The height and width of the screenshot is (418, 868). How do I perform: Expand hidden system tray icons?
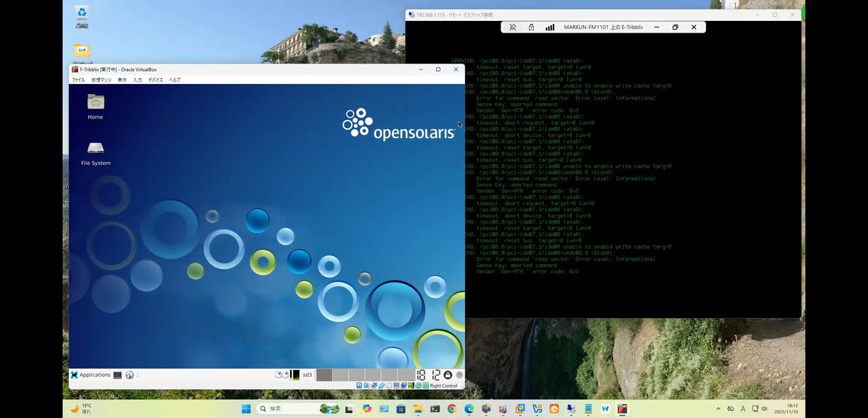click(x=718, y=409)
